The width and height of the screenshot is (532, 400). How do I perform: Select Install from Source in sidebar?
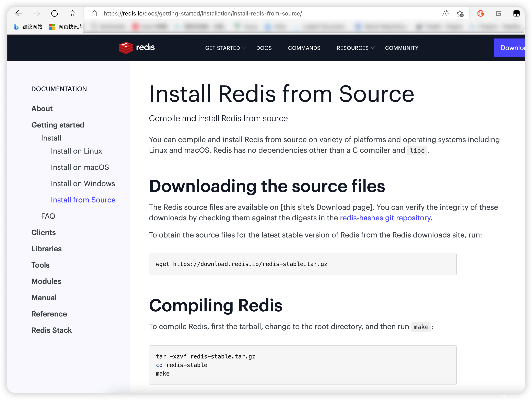83,200
